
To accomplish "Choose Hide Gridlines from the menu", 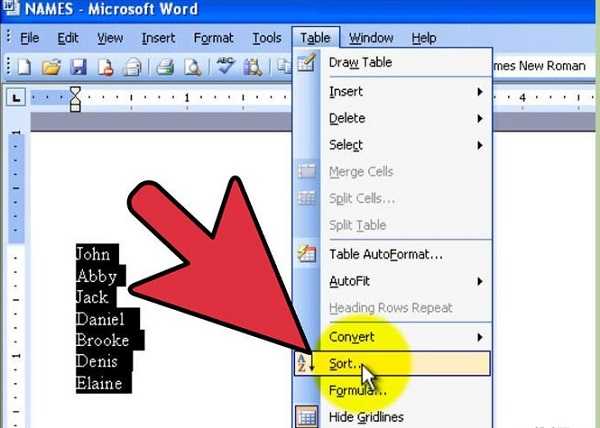I will pyautogui.click(x=392, y=417).
